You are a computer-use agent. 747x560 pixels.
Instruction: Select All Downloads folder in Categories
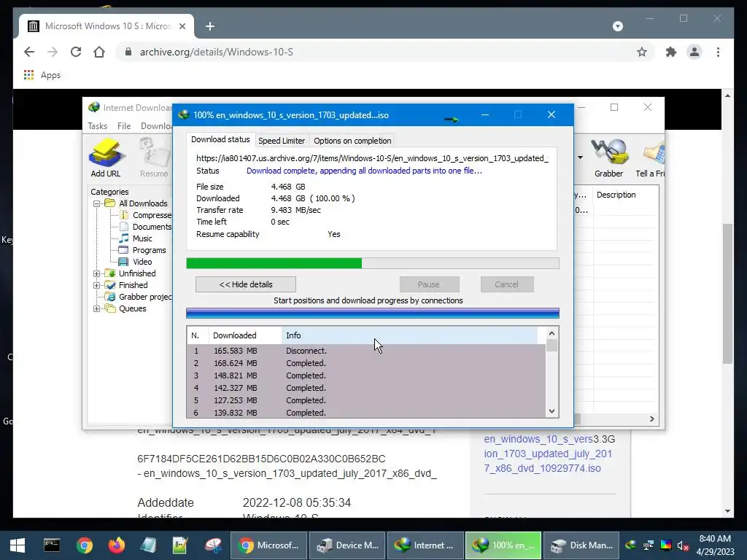click(143, 203)
